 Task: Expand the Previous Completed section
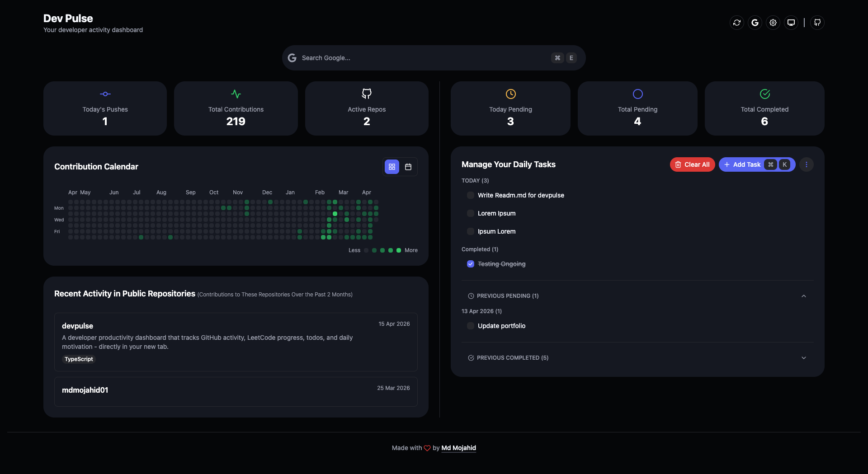[803, 358]
